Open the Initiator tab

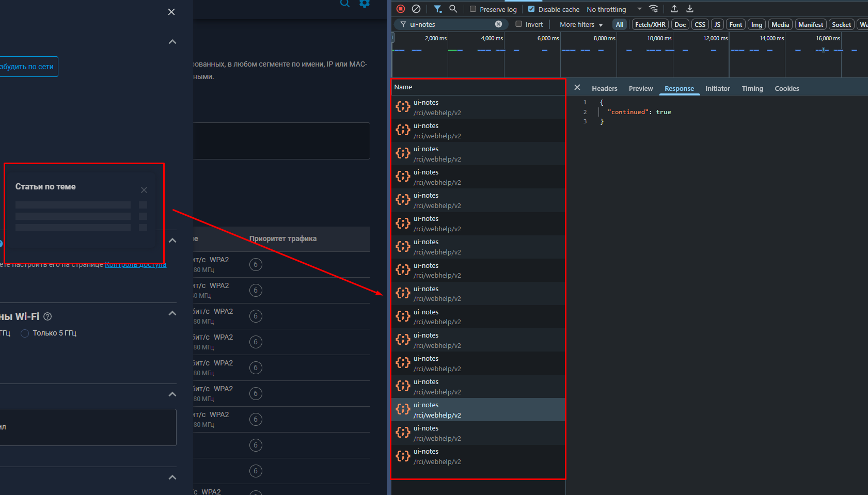(x=718, y=88)
